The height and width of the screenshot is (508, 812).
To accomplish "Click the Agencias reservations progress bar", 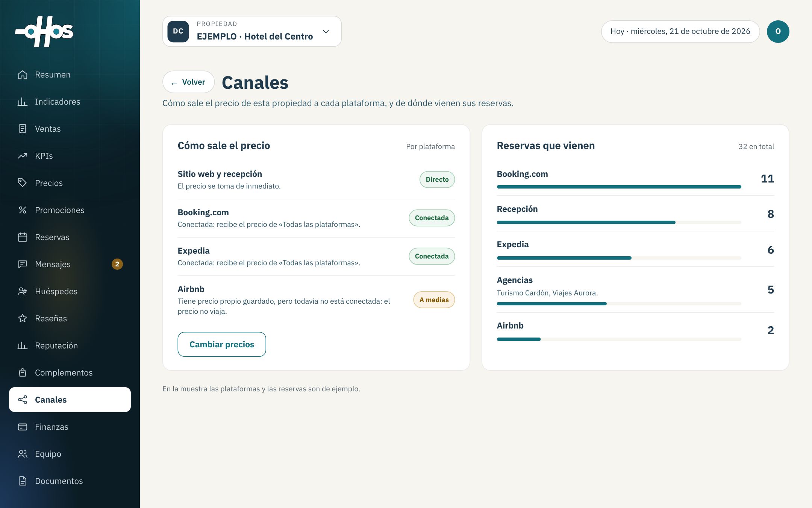I will (x=619, y=304).
